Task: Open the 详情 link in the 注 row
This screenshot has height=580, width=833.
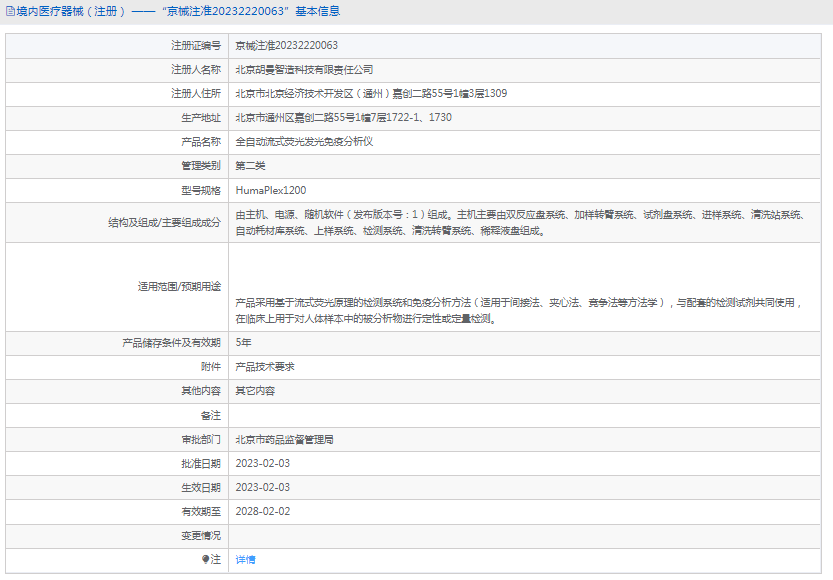Action: [245, 559]
